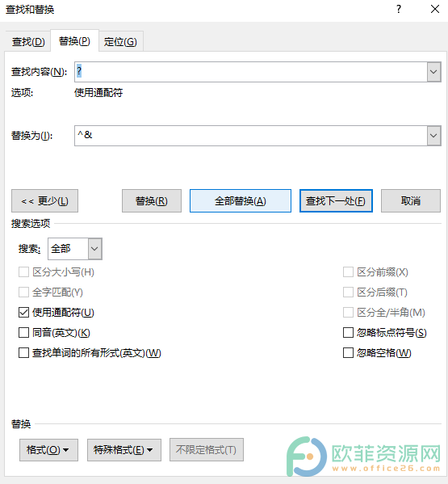The width and height of the screenshot is (448, 484).
Task: Expand the 查找内容 history dropdown
Action: tap(433, 72)
